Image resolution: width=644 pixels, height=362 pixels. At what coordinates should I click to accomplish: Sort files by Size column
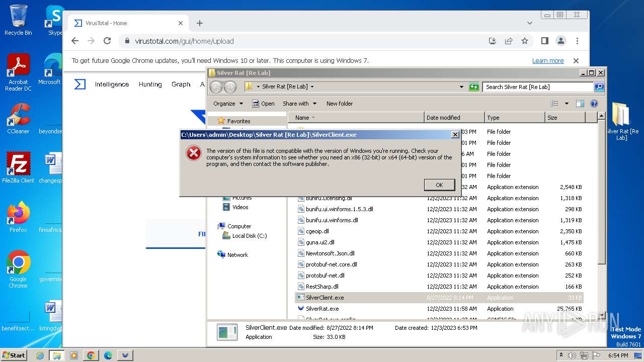[565, 118]
